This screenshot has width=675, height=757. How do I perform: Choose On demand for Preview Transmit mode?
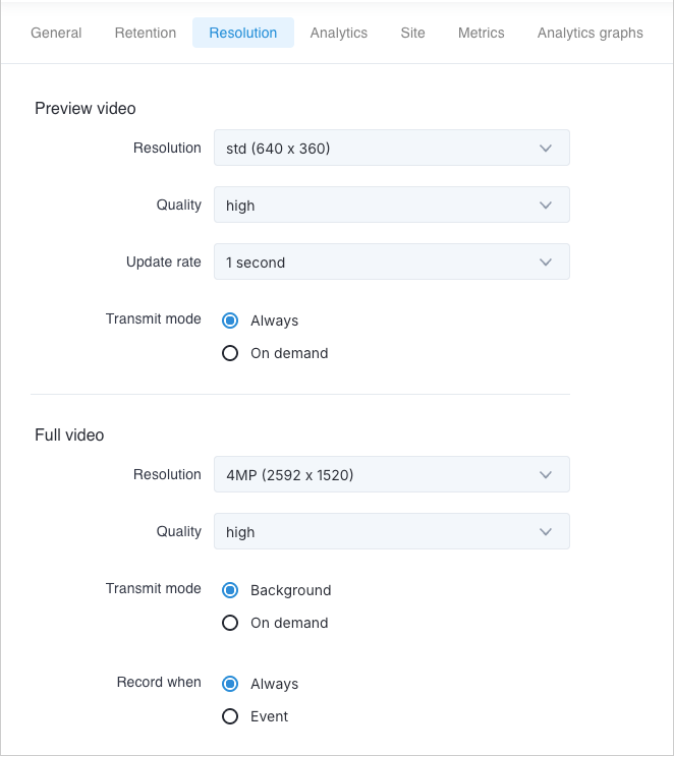230,353
